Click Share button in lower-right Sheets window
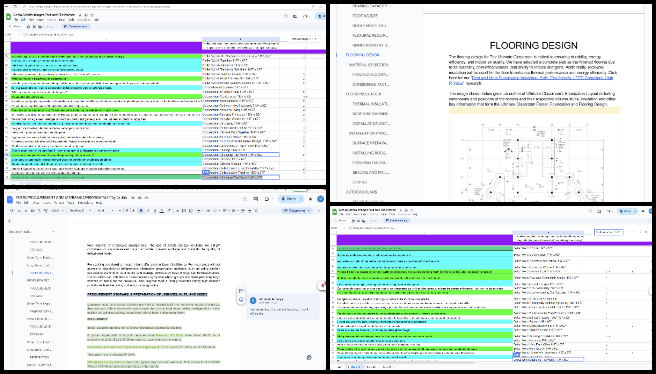 (624, 212)
